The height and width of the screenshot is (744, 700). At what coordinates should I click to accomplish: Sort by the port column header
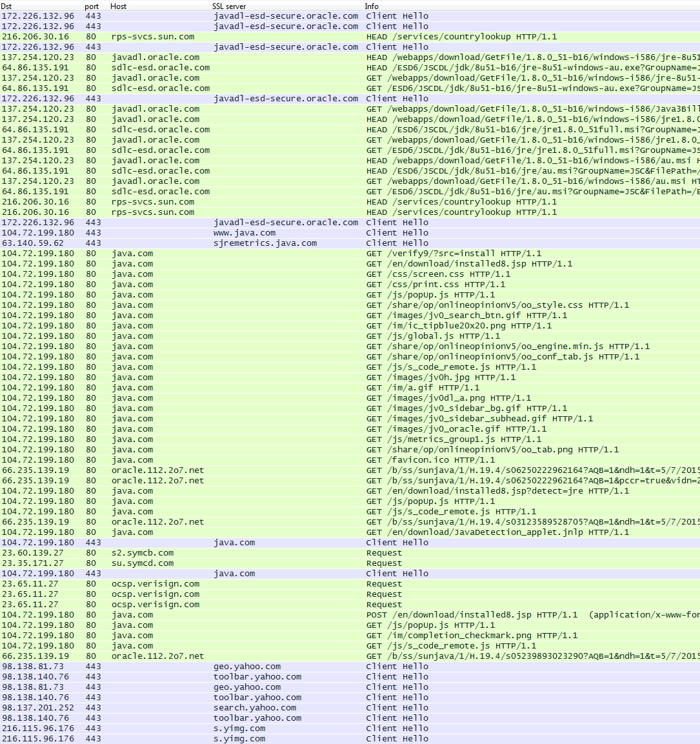[x=92, y=6]
